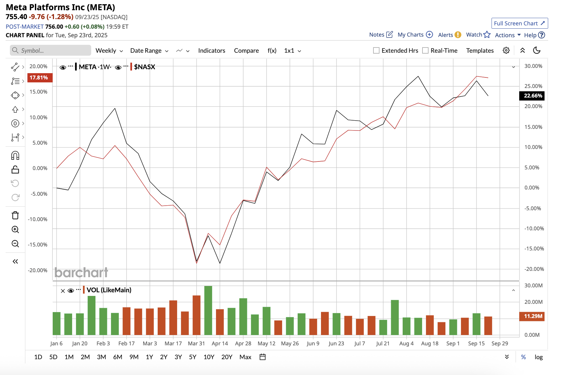This screenshot has height=375, width=588.
Task: Toggle log scale mode
Action: pyautogui.click(x=539, y=357)
